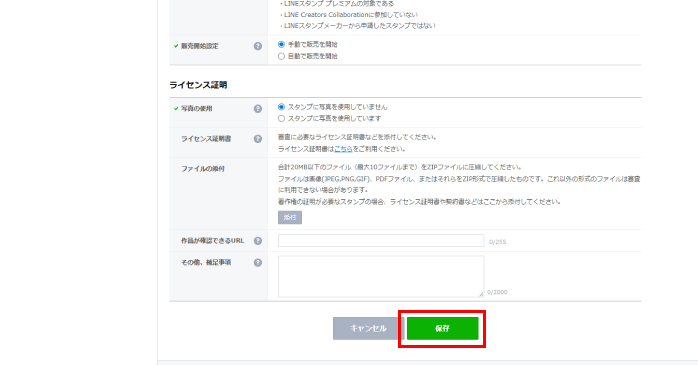This screenshot has width=698, height=365.
Task: Choose スタンプに写真を使用していません option
Action: click(281, 107)
